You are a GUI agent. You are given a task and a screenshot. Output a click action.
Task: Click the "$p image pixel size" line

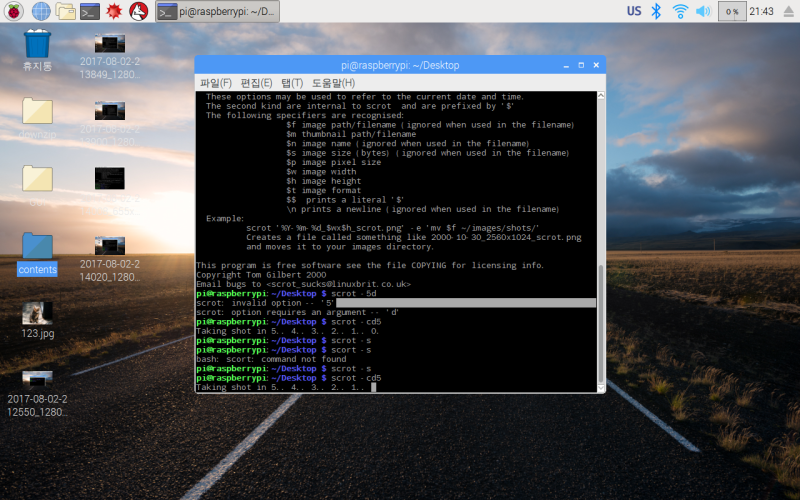click(334, 162)
